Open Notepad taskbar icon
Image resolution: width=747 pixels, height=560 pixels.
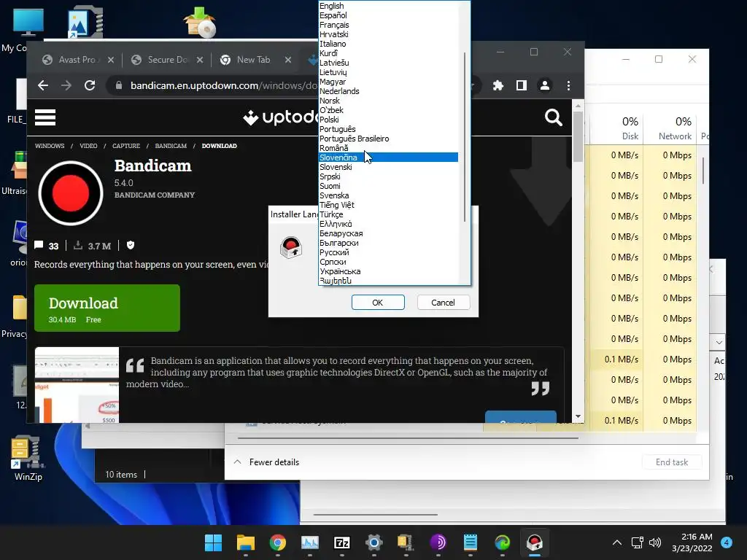[471, 542]
